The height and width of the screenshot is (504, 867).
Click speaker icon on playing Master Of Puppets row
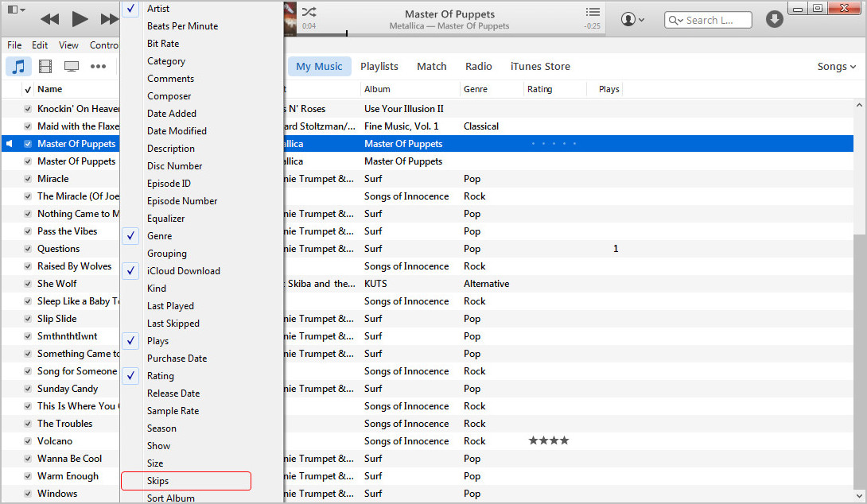coord(10,144)
